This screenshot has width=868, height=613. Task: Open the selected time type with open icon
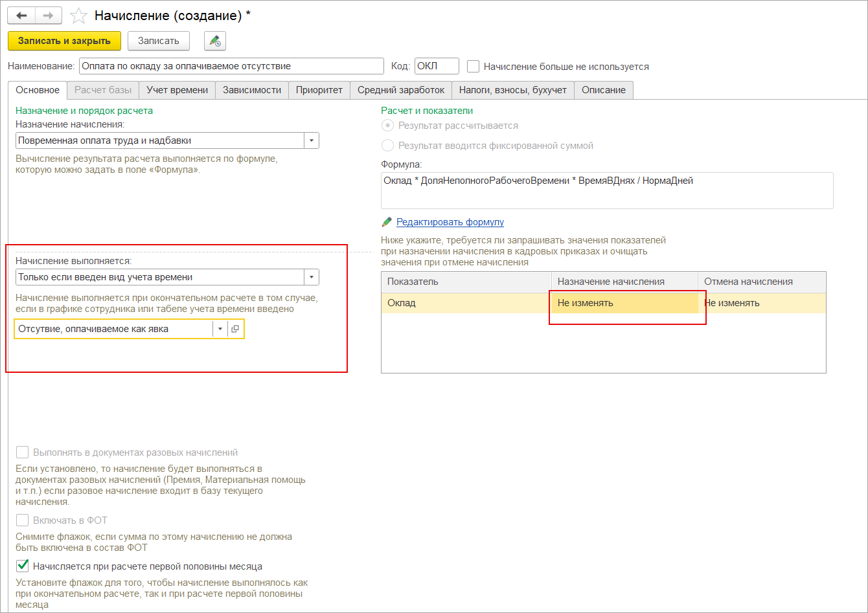235,329
